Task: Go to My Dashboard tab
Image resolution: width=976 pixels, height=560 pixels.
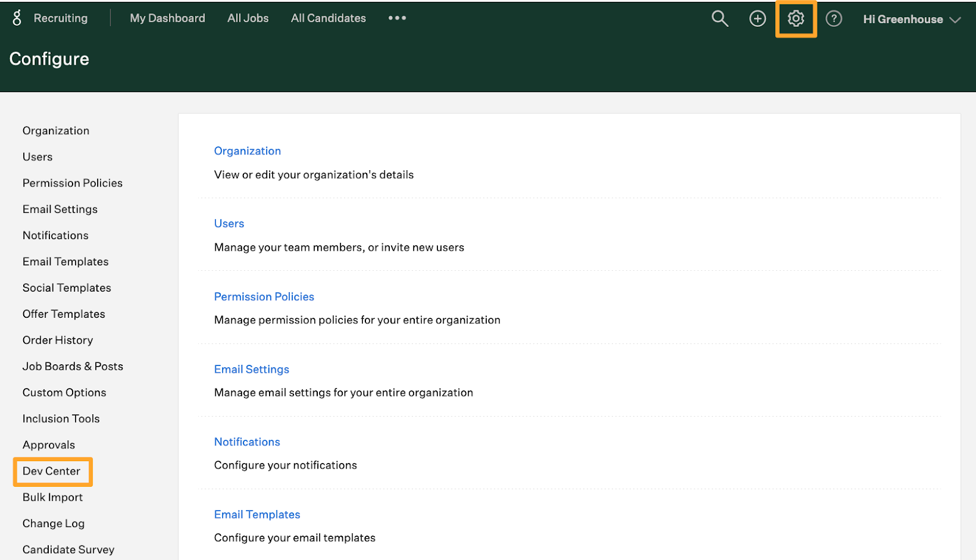Action: [167, 18]
